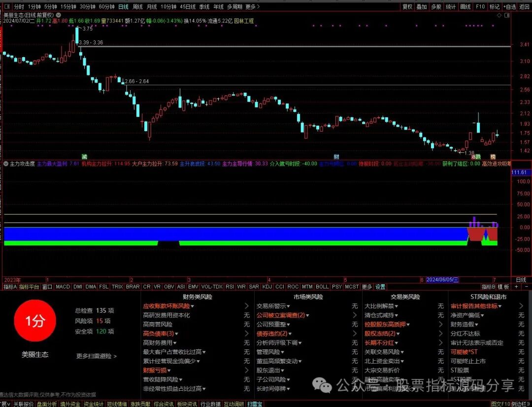Click the panel toggle icon beside the diamond

507,15
